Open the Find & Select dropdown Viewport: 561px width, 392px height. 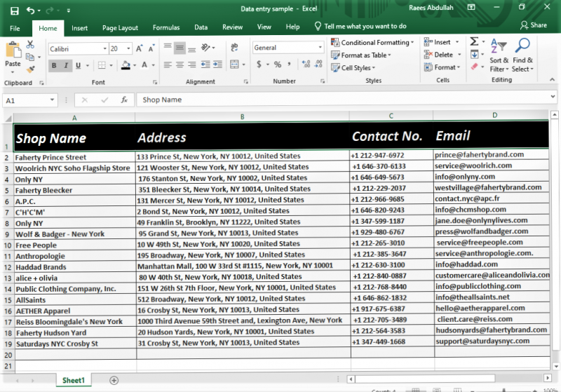point(522,55)
